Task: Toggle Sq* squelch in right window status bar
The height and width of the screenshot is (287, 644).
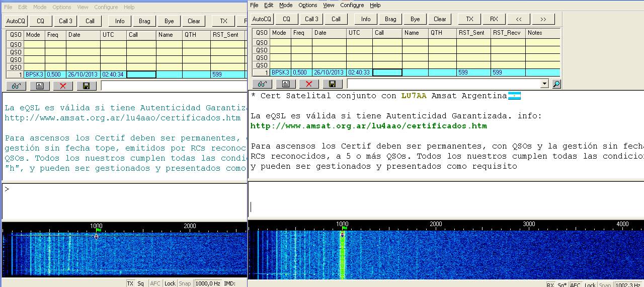Action: pos(561,285)
